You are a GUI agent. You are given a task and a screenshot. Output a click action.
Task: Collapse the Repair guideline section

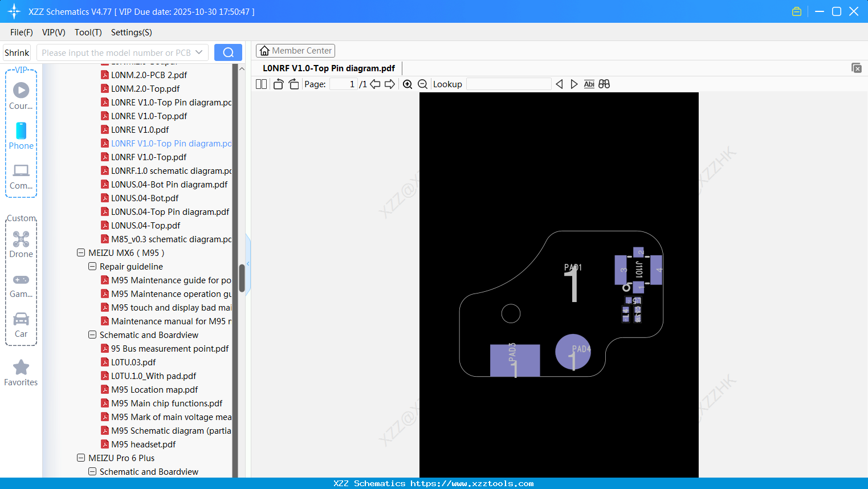(92, 266)
